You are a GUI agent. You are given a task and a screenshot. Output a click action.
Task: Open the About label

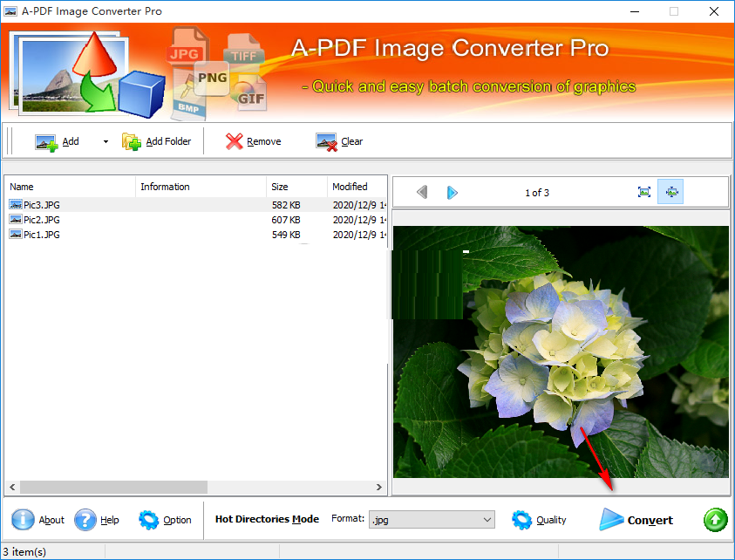click(51, 520)
